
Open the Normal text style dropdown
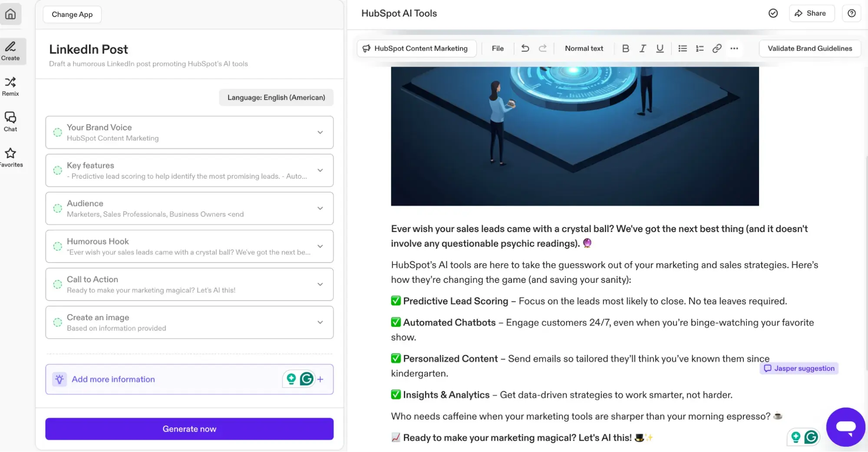584,49
